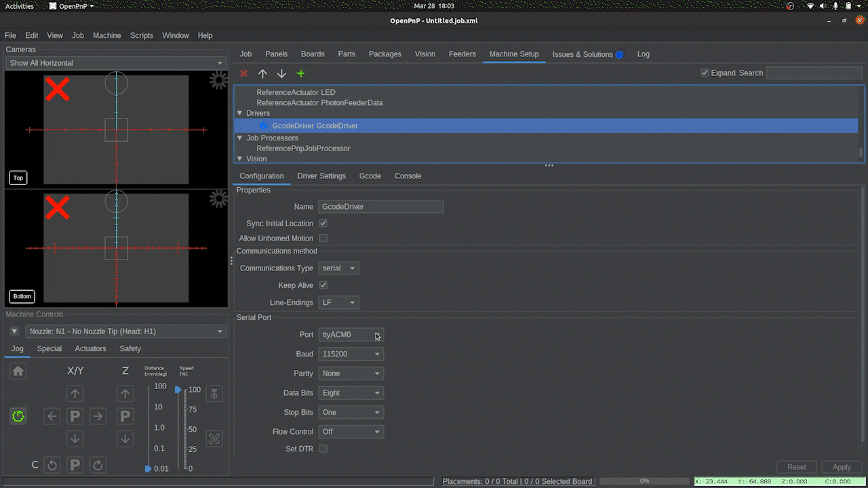Open the Scripts menu
Image resolution: width=868 pixels, height=488 pixels.
[x=142, y=35]
